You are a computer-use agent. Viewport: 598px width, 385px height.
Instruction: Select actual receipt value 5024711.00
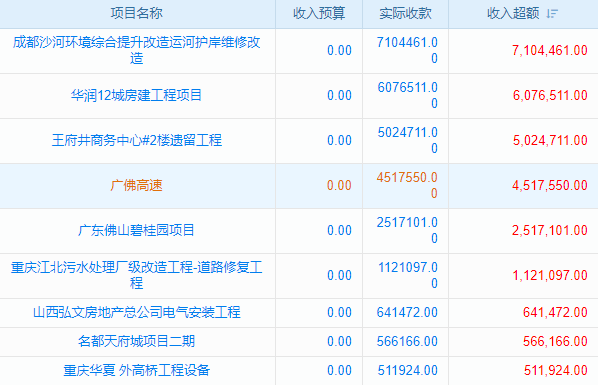pyautogui.click(x=407, y=140)
